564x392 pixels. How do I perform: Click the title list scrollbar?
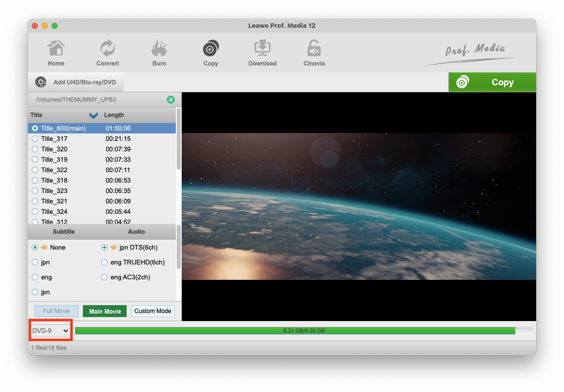point(179,139)
